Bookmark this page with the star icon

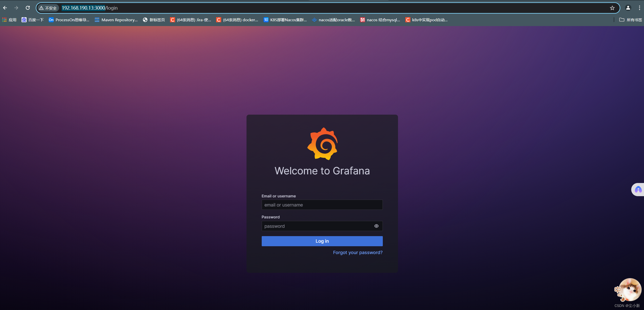612,8
